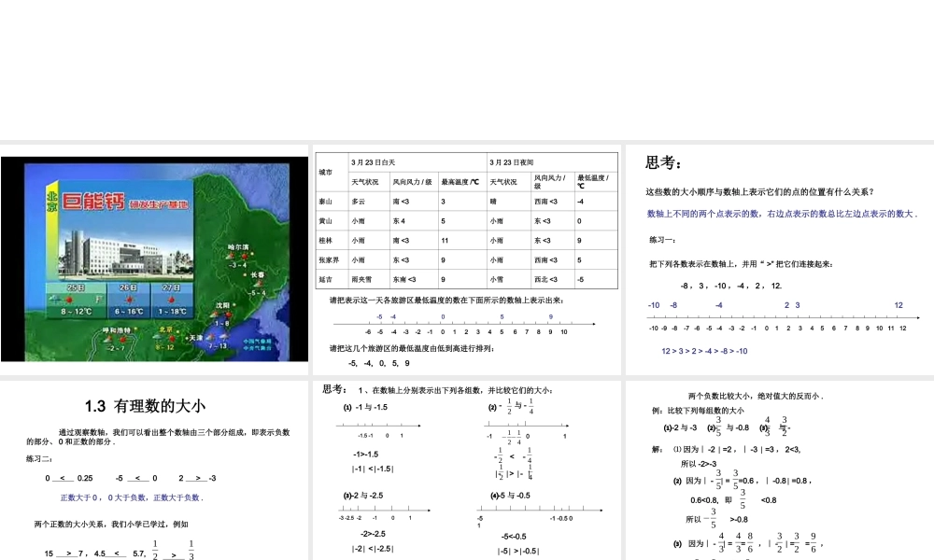
Task: Click the 巨能钙 logo banner
Action: click(x=125, y=203)
